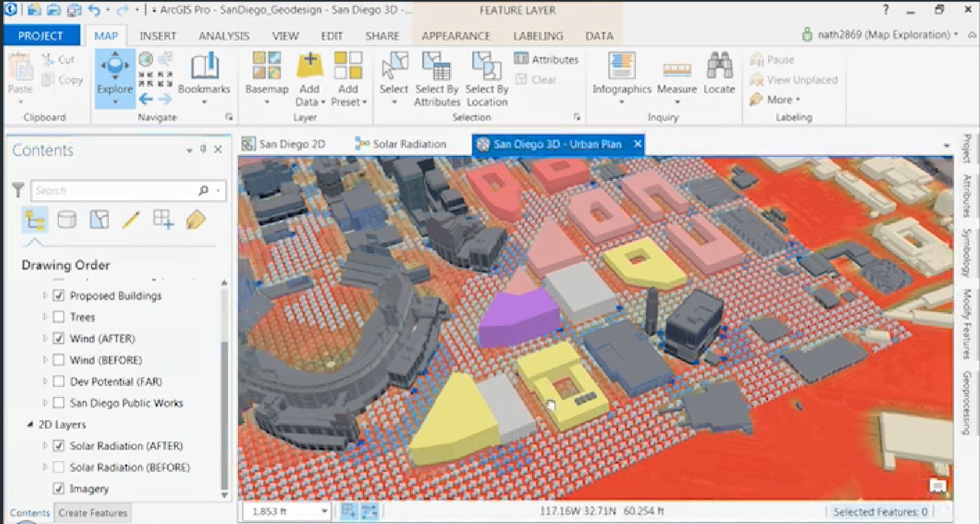The width and height of the screenshot is (980, 524).
Task: Turn on Solar Radiation (BEFORE) layer
Action: point(58,467)
